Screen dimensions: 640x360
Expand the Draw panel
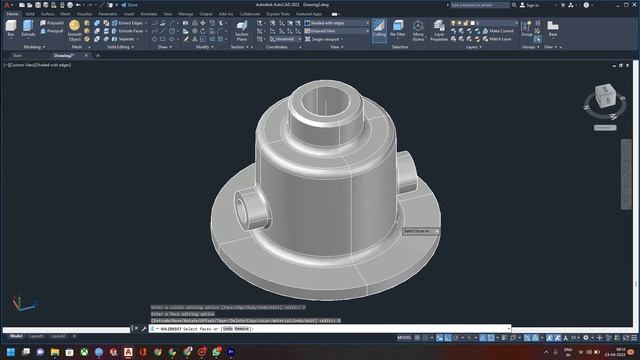point(164,47)
